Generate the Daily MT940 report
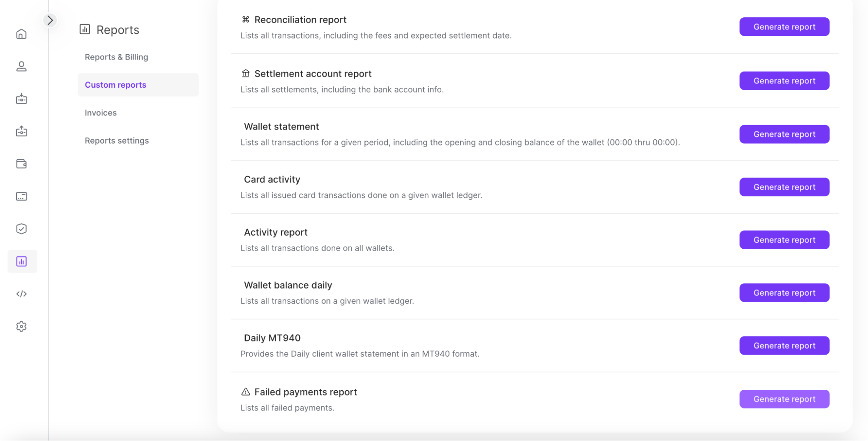 coord(784,346)
